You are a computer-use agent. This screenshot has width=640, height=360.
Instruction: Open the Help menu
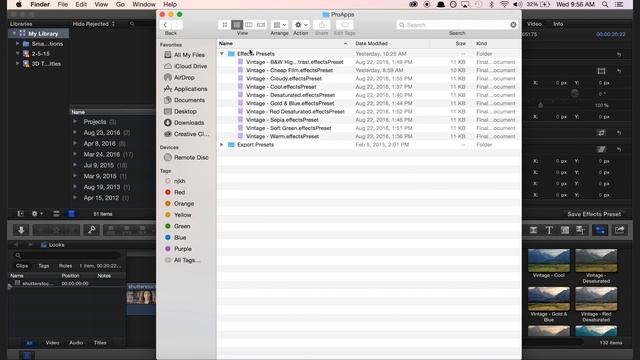[170, 4]
